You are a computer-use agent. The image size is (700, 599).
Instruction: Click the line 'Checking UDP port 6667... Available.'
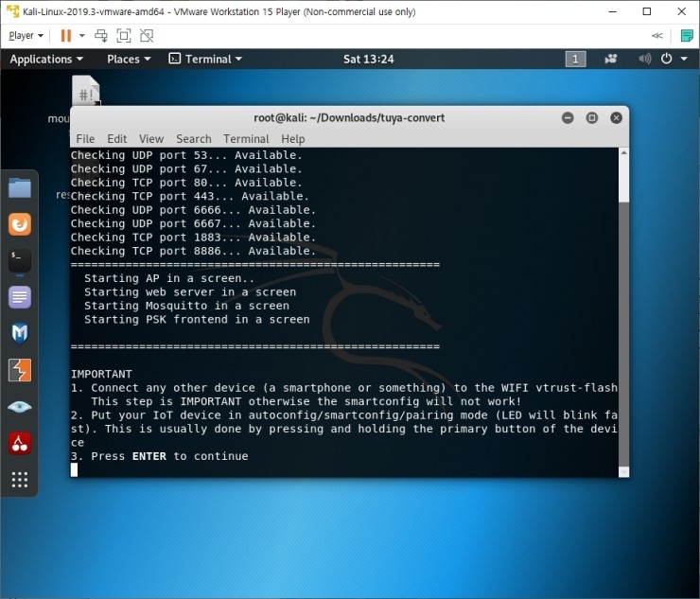(193, 223)
